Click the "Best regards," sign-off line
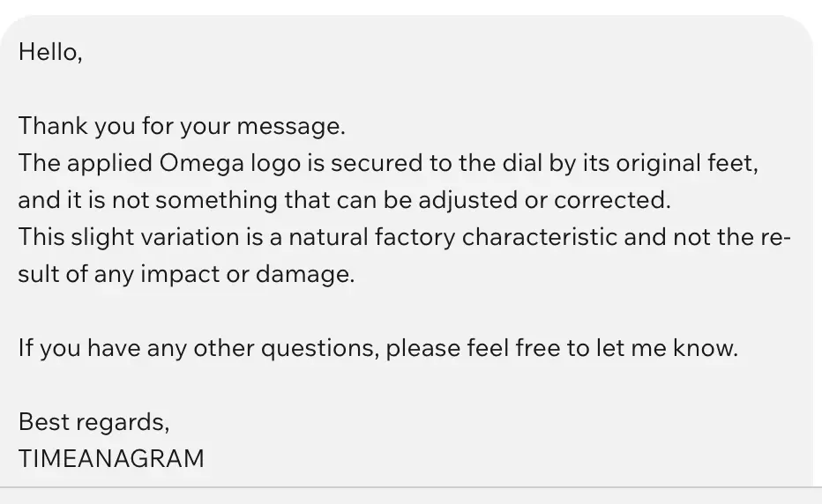This screenshot has height=504, width=822. tap(93, 422)
